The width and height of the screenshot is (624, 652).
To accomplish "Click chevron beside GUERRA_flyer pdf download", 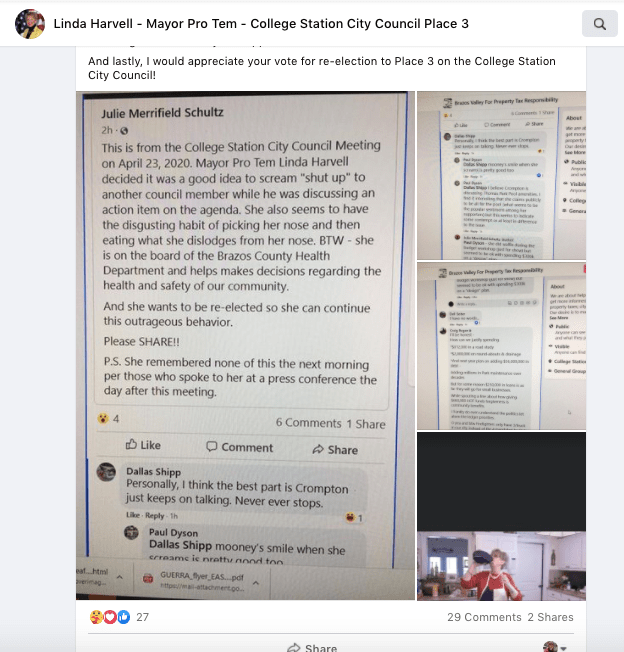I will coord(256,583).
